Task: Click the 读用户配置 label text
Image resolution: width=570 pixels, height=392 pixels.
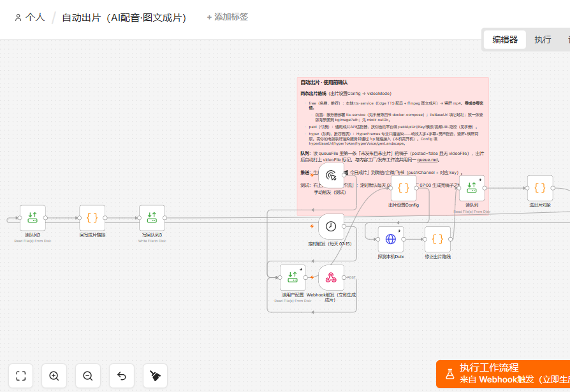Action: tap(293, 295)
